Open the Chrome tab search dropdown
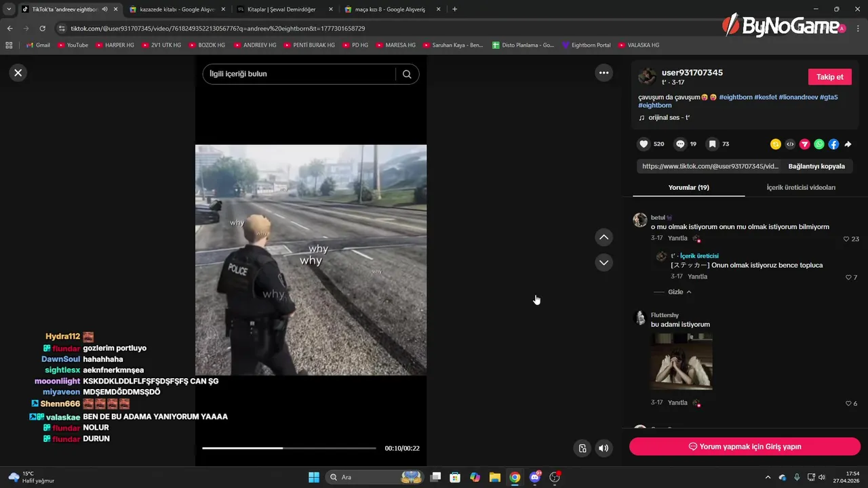This screenshot has height=488, width=868. click(9, 9)
